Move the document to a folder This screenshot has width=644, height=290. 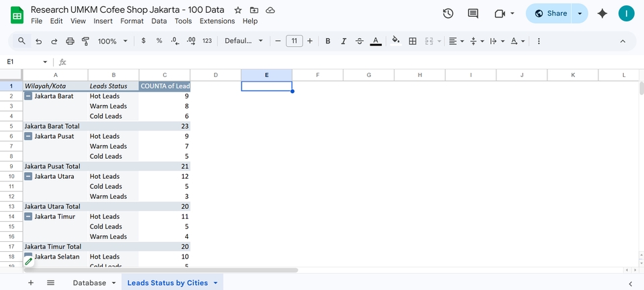coord(254,10)
